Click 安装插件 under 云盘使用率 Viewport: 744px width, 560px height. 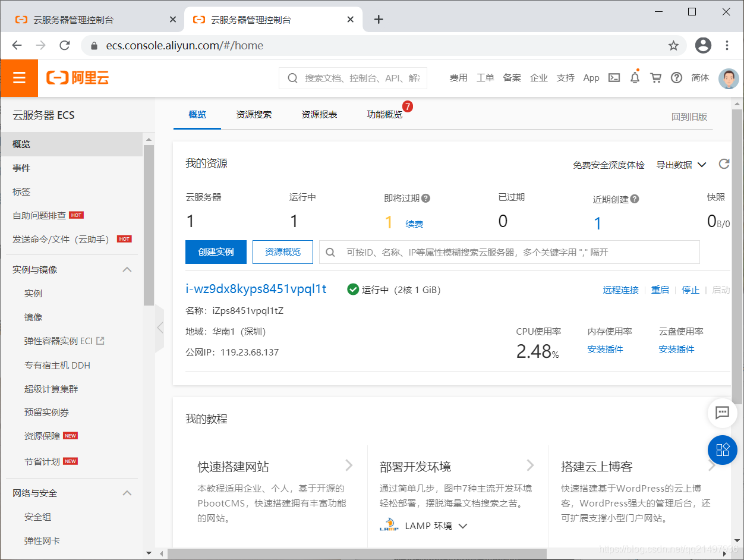click(676, 350)
